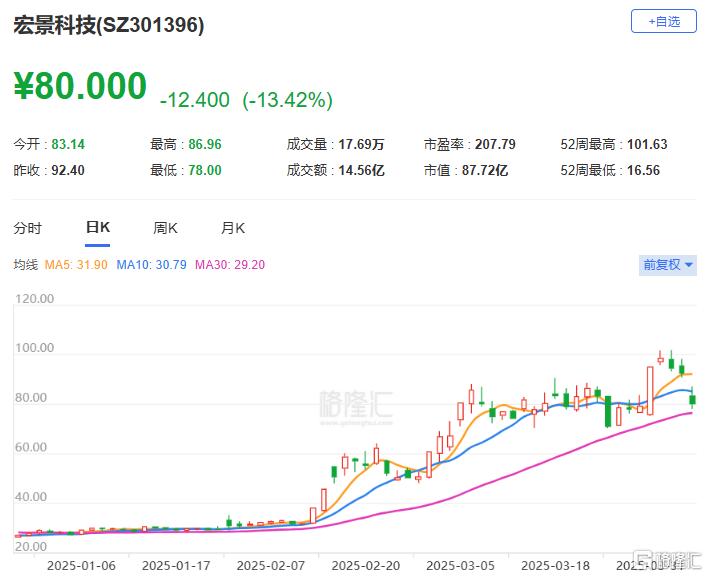
Task: Select the 日K tab
Action: (98, 227)
